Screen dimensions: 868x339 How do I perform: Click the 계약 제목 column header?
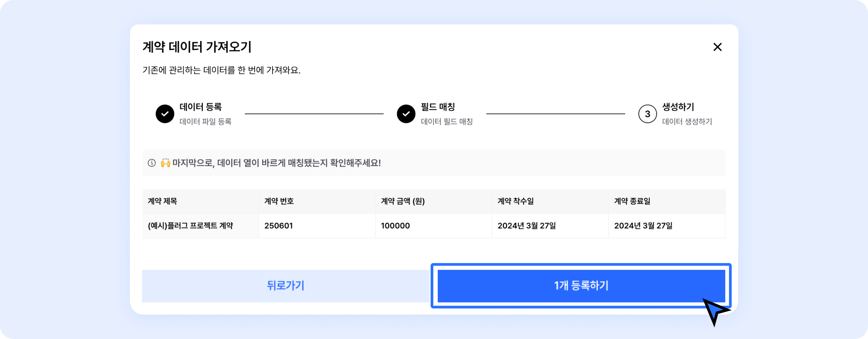pyautogui.click(x=162, y=201)
